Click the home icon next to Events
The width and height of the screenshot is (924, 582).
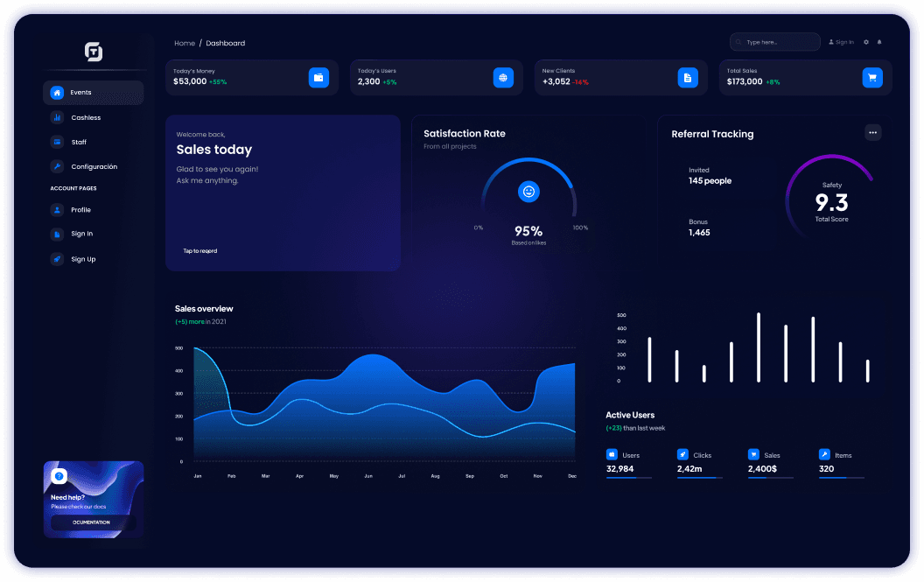57,93
